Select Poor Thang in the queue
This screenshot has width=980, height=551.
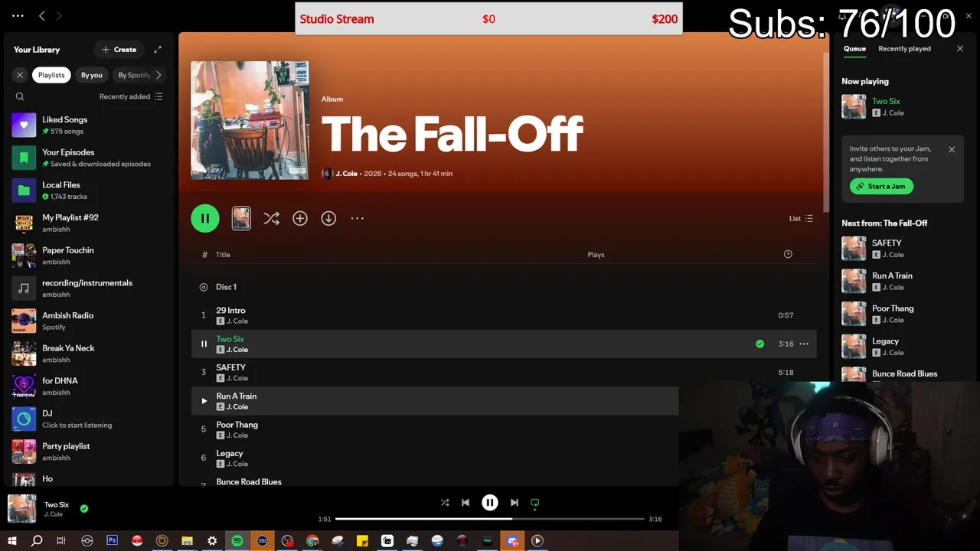(x=903, y=314)
